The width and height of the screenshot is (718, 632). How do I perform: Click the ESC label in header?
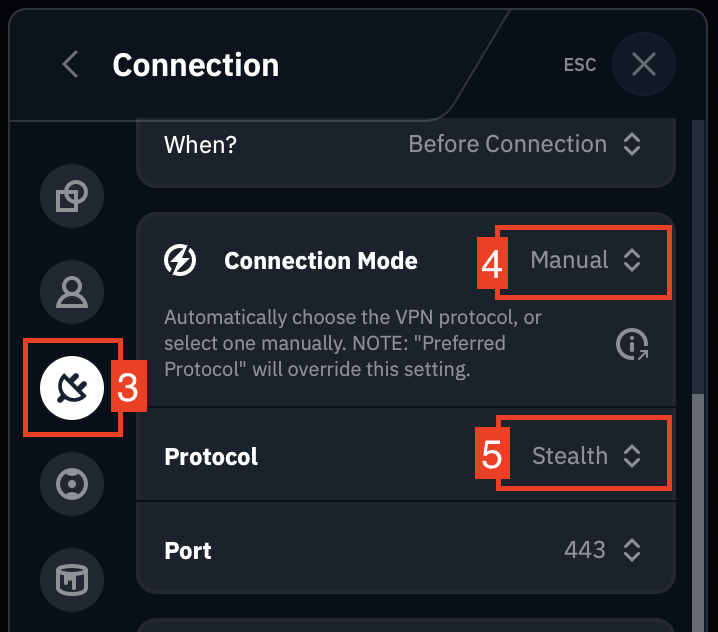580,65
